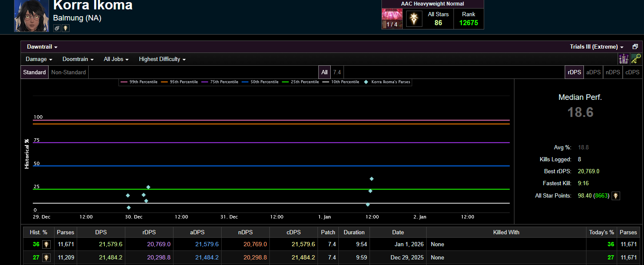The height and width of the screenshot is (265, 644).
Task: Toggle Korra Ikoma's Parses legend series
Action: (x=388, y=82)
